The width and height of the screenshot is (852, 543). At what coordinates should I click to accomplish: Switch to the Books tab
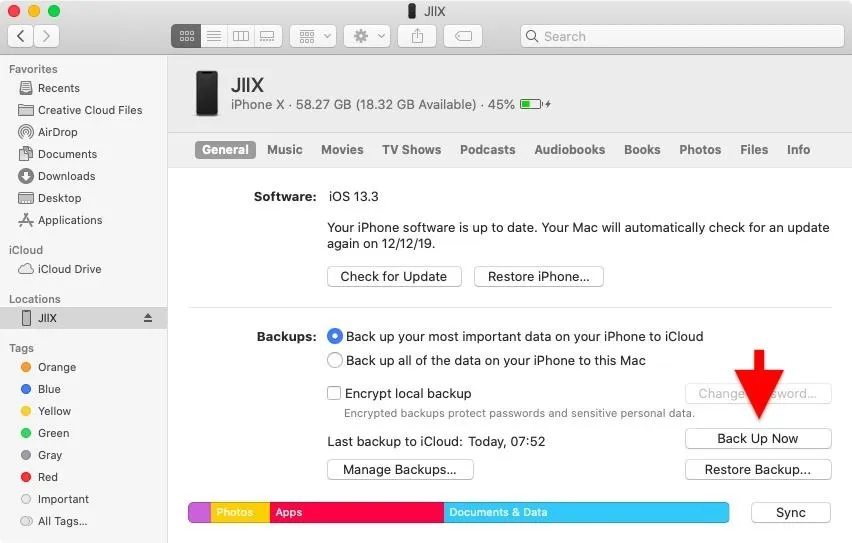642,149
